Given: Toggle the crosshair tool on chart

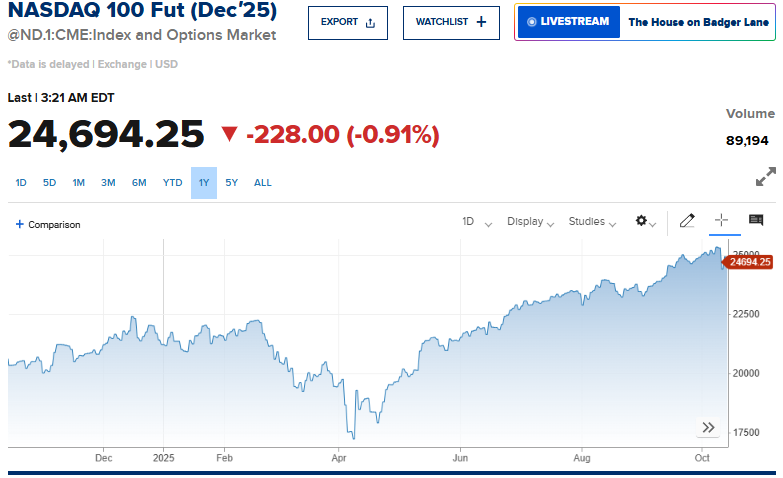Looking at the screenshot, I should (720, 221).
